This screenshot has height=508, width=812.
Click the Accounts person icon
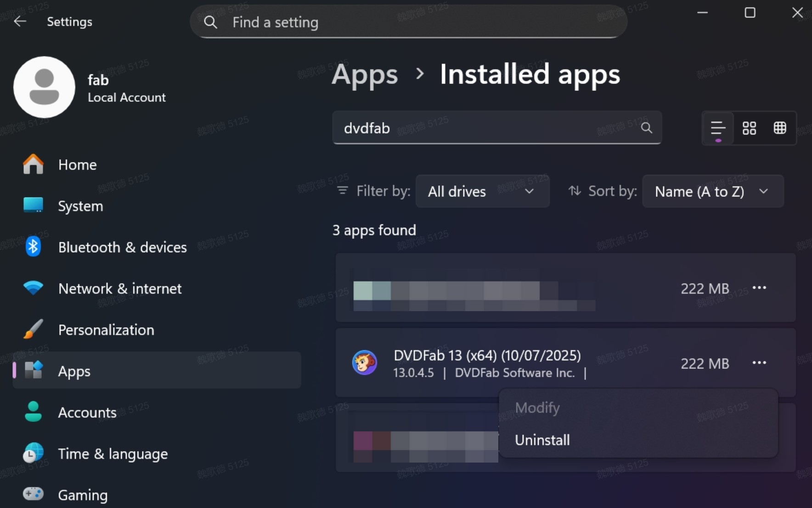pos(33,412)
